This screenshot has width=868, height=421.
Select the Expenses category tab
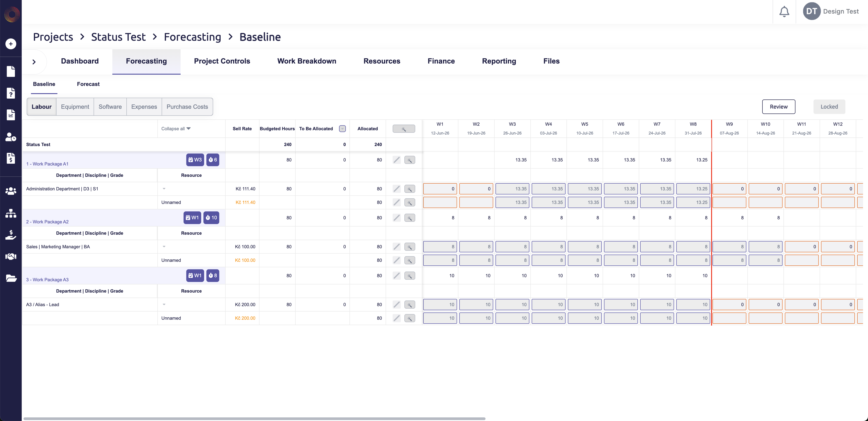click(144, 107)
